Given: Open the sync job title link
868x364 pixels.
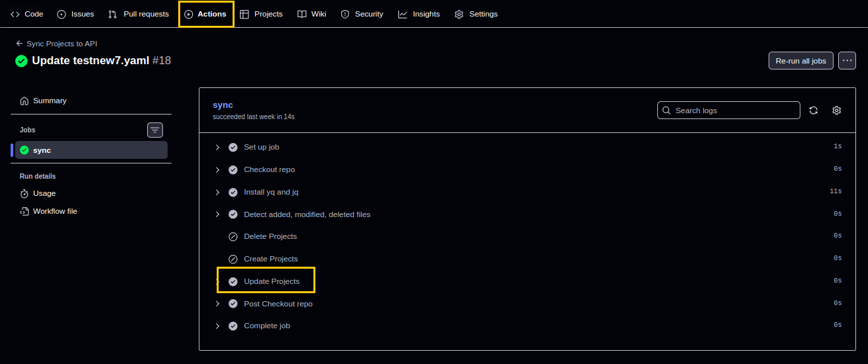Looking at the screenshot, I should [223, 105].
